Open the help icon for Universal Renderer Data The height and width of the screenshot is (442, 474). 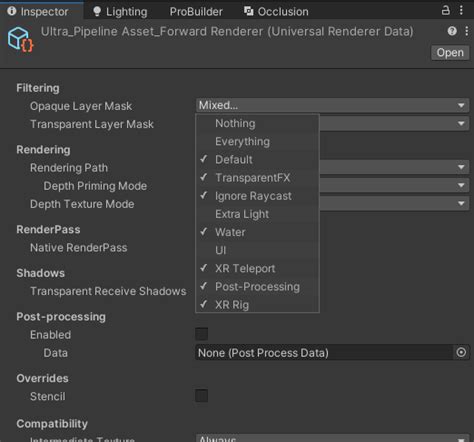(452, 31)
